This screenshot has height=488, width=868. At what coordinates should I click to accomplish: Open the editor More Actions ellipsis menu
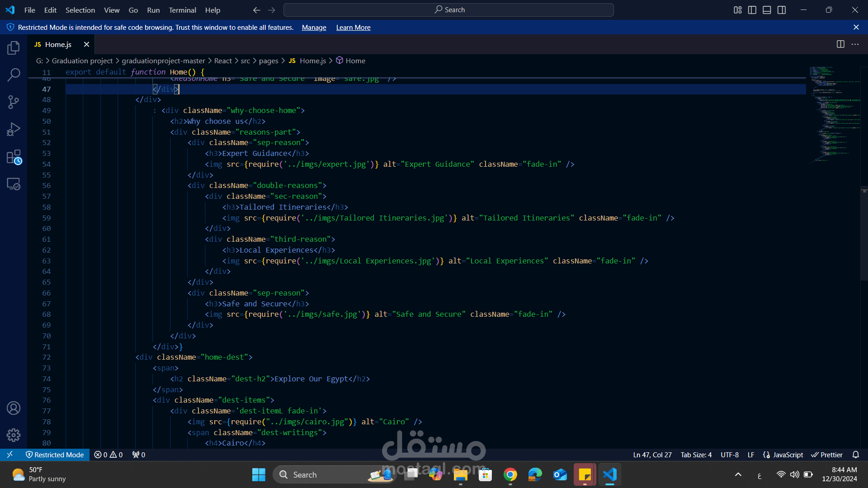(x=855, y=44)
